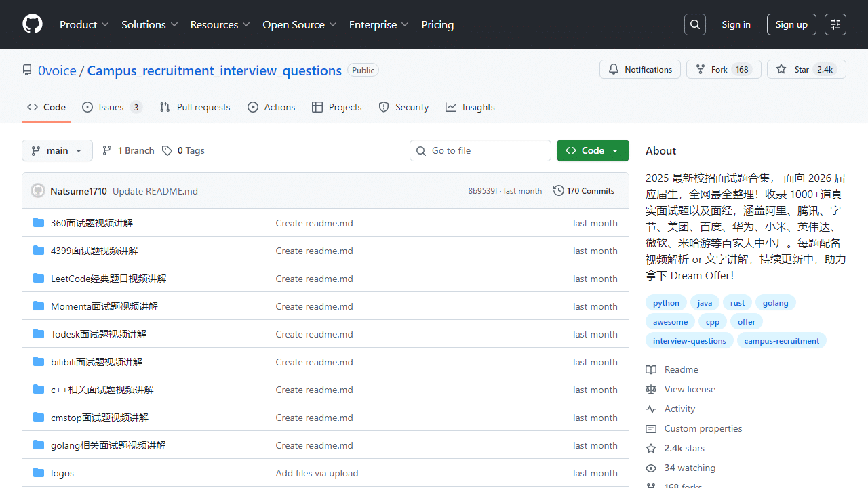Click the book icon beside Readme
868x488 pixels.
coord(651,369)
